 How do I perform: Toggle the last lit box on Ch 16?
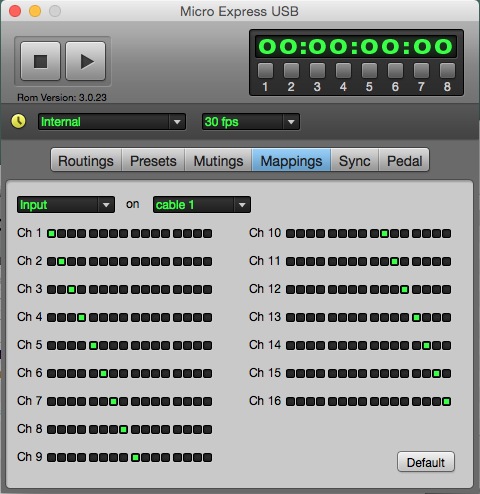447,401
